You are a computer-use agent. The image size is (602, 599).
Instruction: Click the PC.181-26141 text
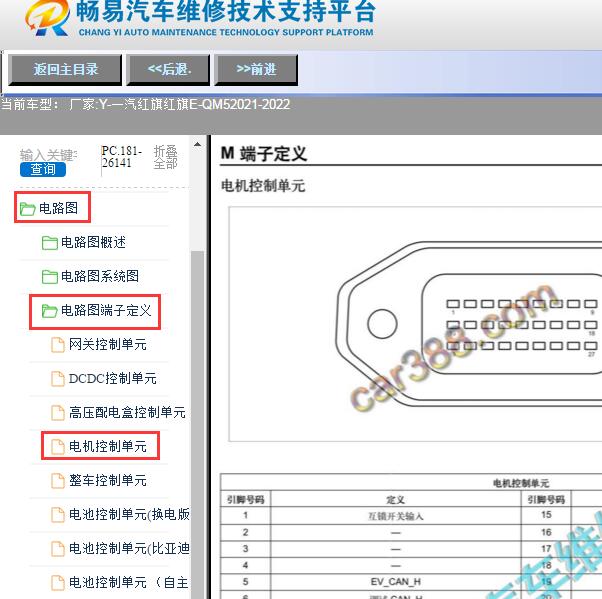tap(122, 157)
